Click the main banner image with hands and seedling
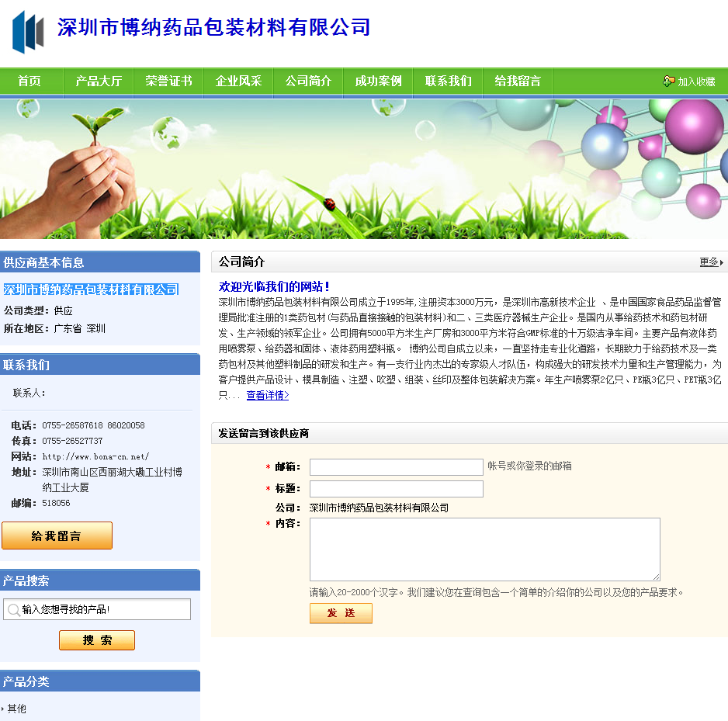 [x=364, y=169]
